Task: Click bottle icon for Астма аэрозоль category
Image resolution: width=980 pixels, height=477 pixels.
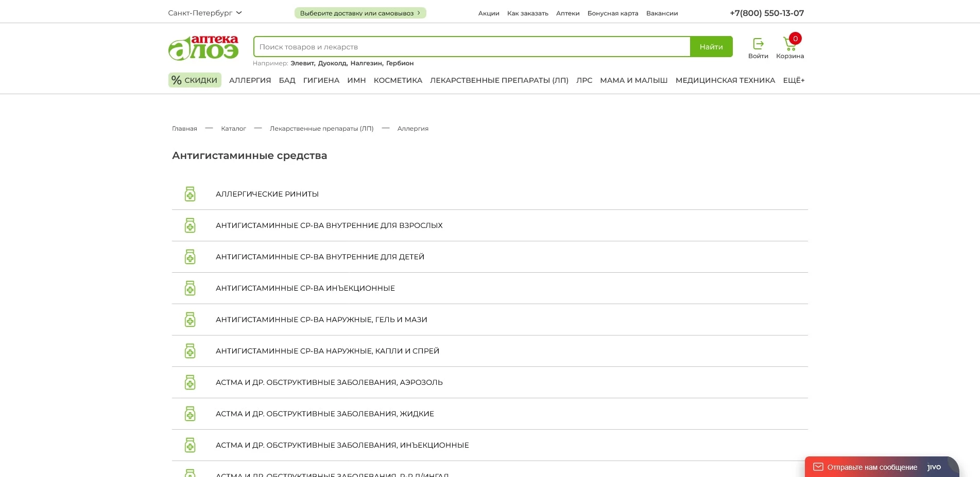Action: point(190,382)
